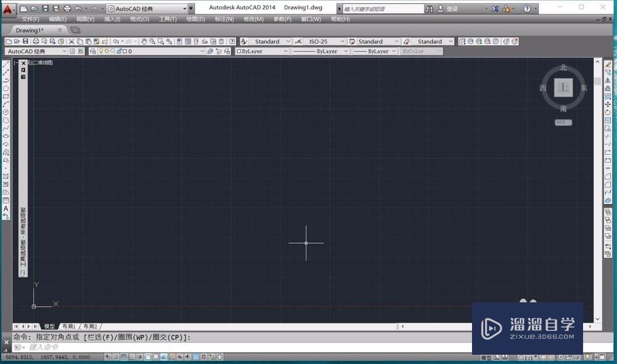Toggle Snap mode in status bar
Viewport: 617px width, 364px height.
(x=116, y=357)
